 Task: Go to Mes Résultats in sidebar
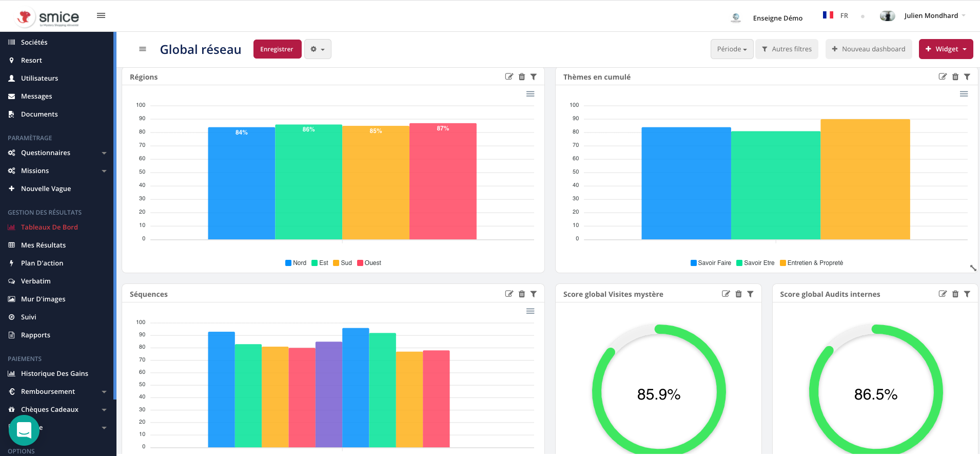pyautogui.click(x=43, y=245)
